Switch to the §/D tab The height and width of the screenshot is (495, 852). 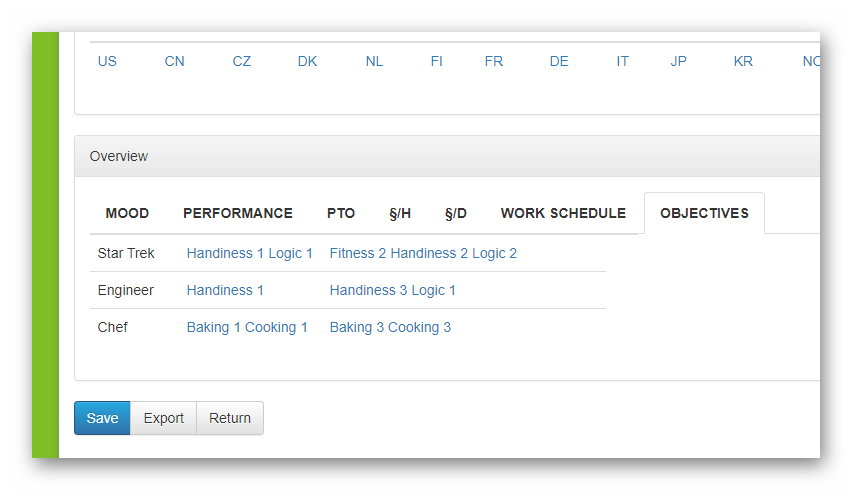[456, 213]
